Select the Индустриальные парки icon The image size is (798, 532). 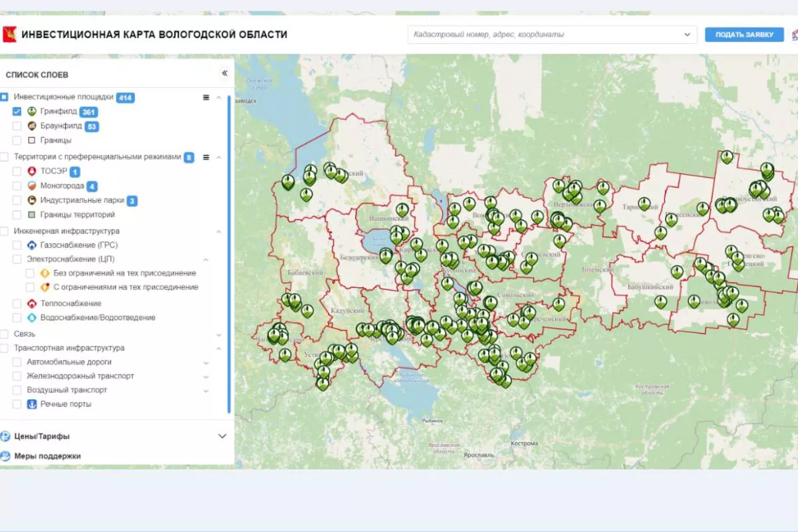[x=31, y=199]
